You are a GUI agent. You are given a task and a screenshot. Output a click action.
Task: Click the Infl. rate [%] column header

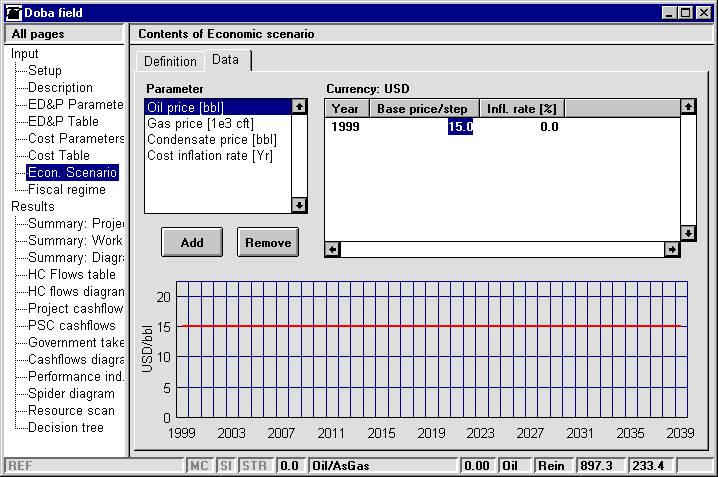(x=522, y=109)
